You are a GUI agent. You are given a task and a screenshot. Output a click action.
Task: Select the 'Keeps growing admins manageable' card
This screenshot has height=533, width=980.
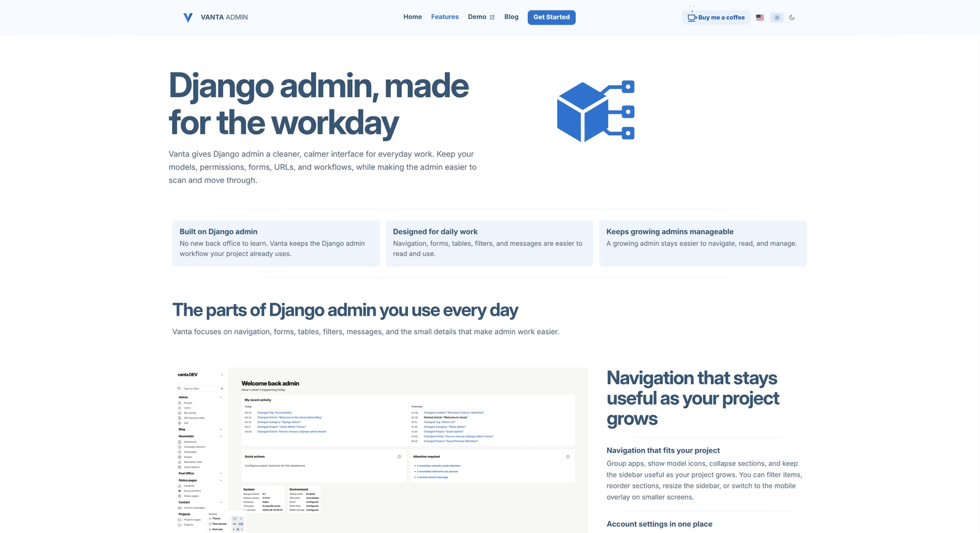point(703,243)
